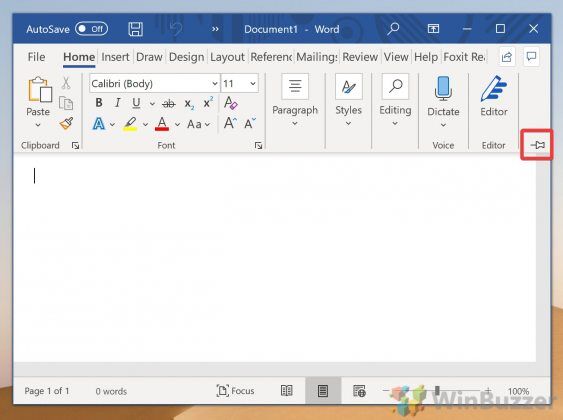Image resolution: width=563 pixels, height=420 pixels.
Task: Pin the ribbon with pushpin icon
Action: click(538, 145)
